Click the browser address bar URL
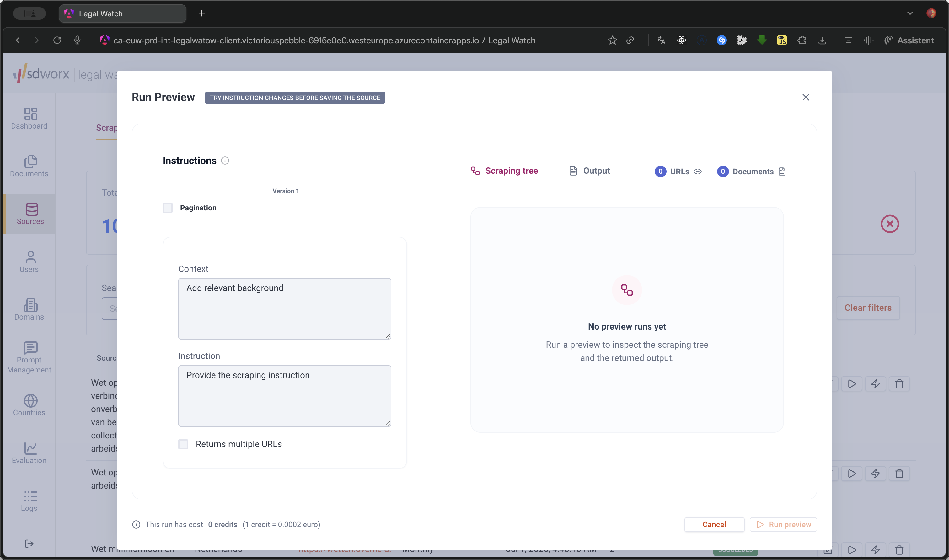949x560 pixels. pyautogui.click(x=324, y=40)
